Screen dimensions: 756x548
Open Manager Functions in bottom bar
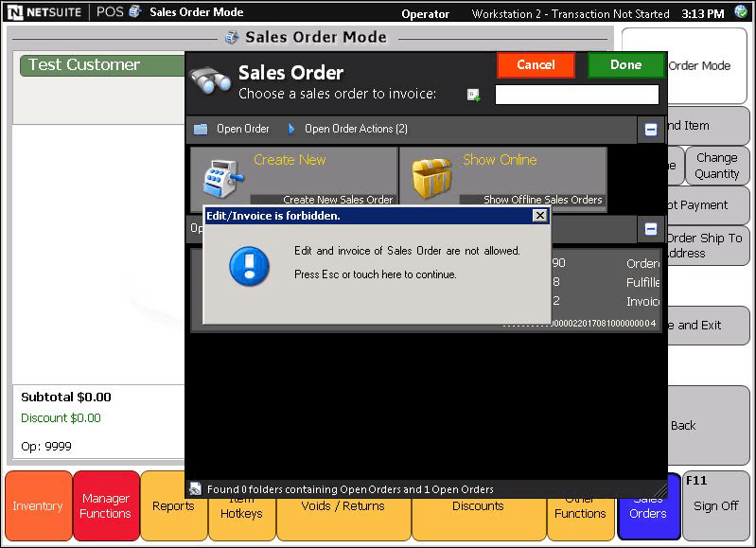tap(106, 506)
